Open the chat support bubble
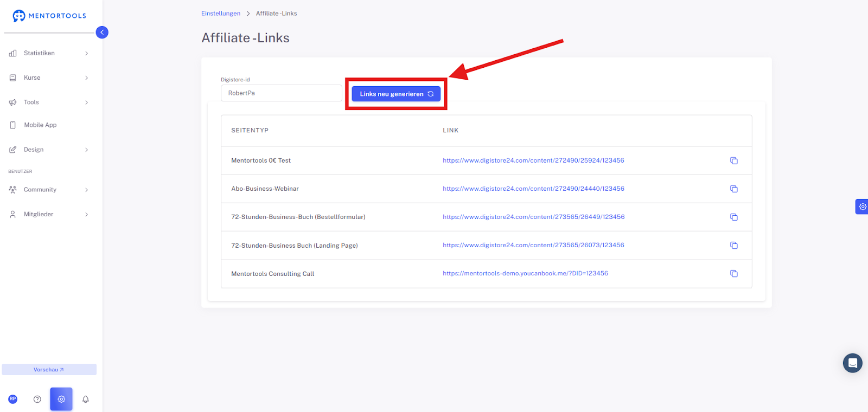Image resolution: width=868 pixels, height=412 pixels. [853, 363]
